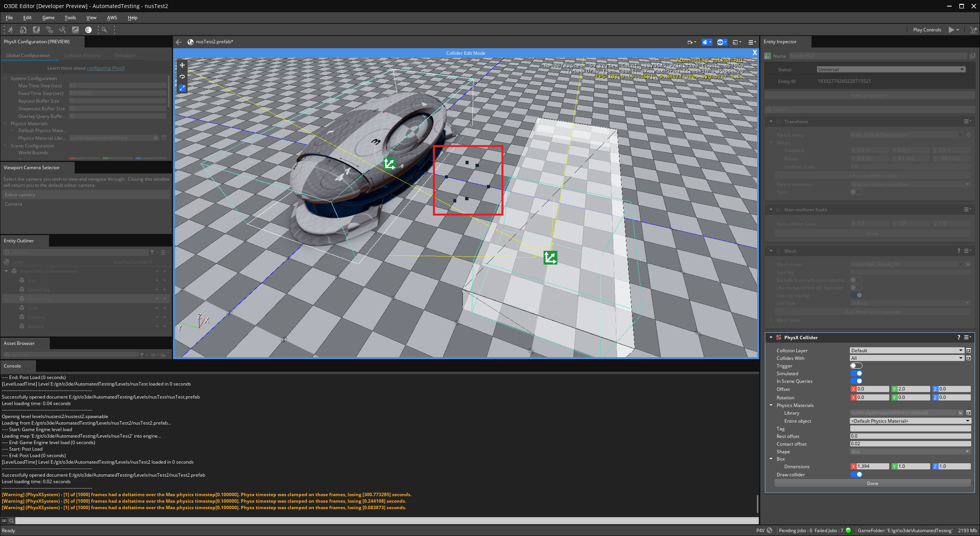Viewport: 980px width, 536px height.
Task: Select the Ground entity in Entity Outliner
Action: coord(35,326)
